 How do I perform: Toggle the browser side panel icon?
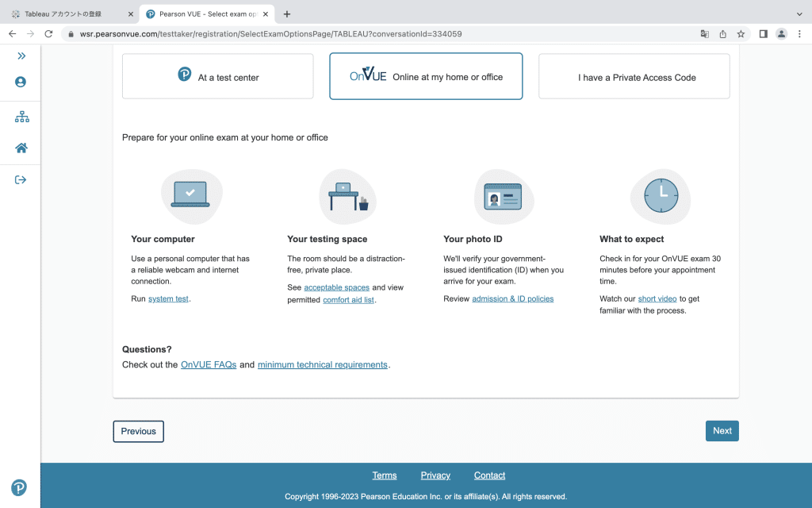tap(764, 33)
